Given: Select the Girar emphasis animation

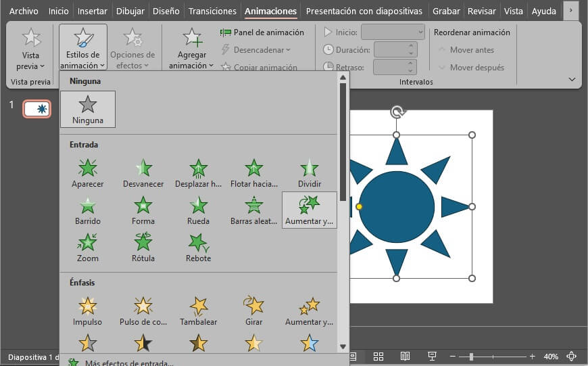Looking at the screenshot, I should (254, 311).
